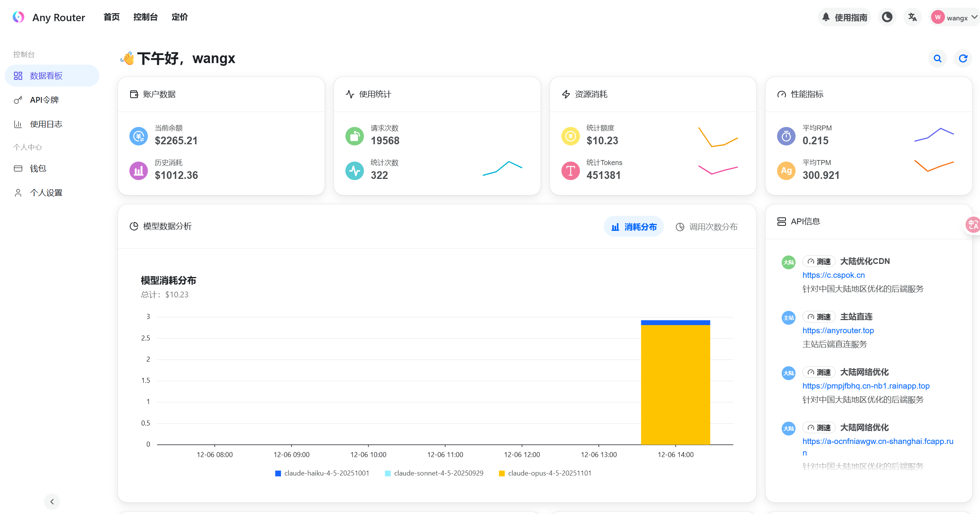Switch to 调用次数分布 tab
The height and width of the screenshot is (514, 980).
(x=707, y=227)
